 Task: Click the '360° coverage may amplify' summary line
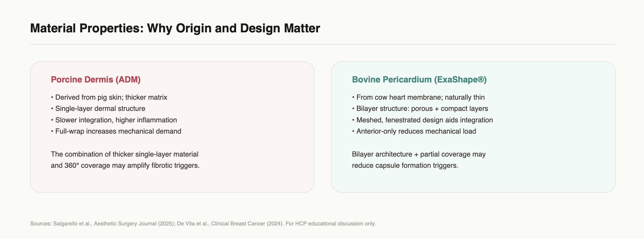(125, 165)
